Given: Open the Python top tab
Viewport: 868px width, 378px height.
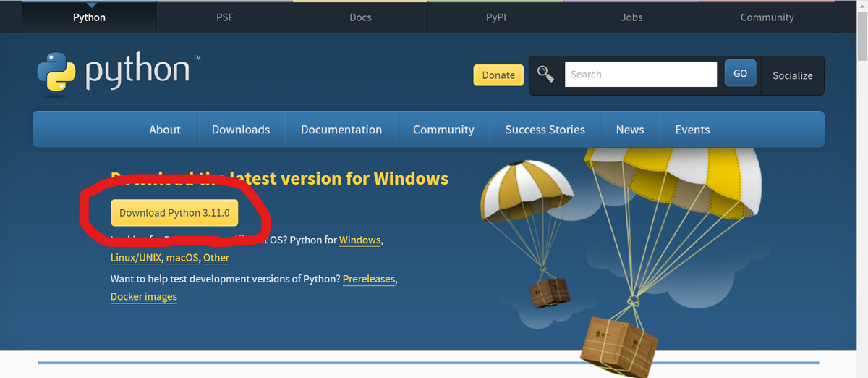Looking at the screenshot, I should (89, 17).
